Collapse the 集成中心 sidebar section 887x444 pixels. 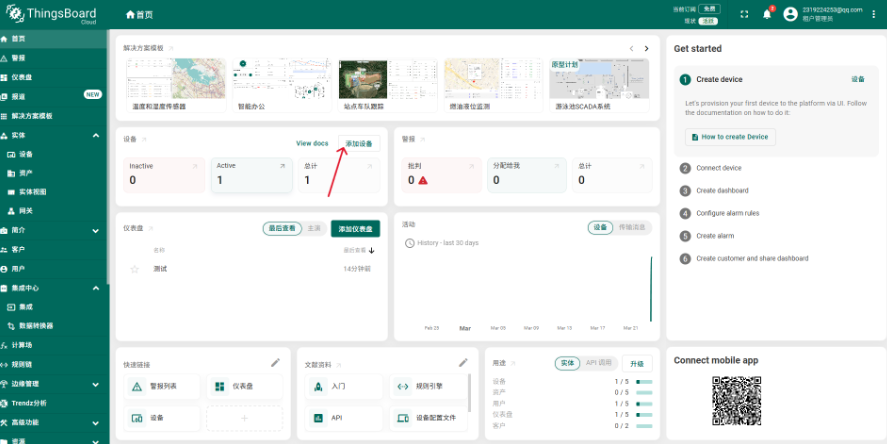pyautogui.click(x=96, y=288)
